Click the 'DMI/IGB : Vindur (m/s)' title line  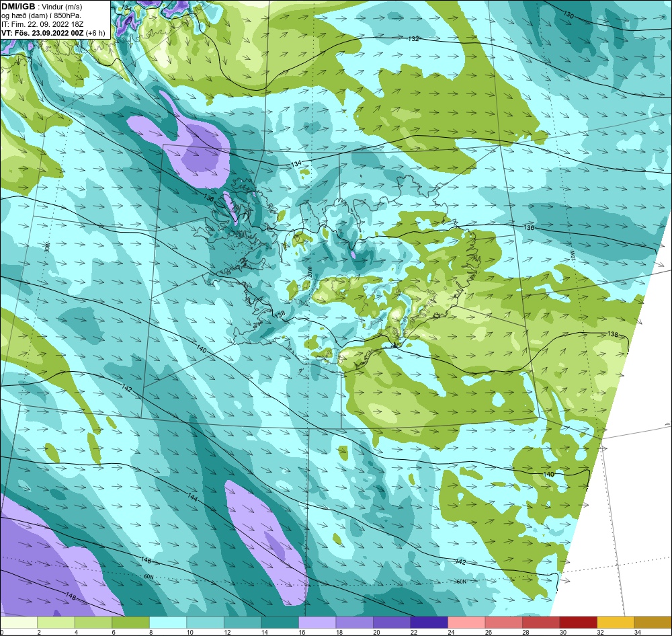pyautogui.click(x=42, y=7)
